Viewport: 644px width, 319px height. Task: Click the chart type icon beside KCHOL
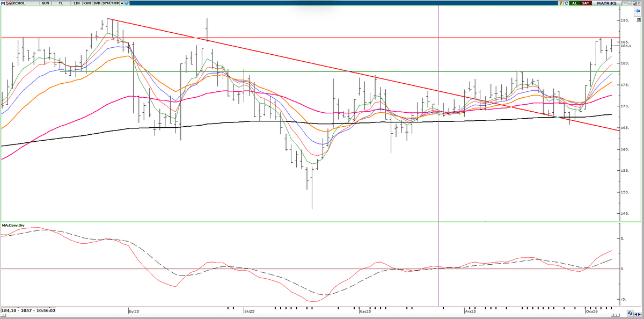(x=9, y=3)
